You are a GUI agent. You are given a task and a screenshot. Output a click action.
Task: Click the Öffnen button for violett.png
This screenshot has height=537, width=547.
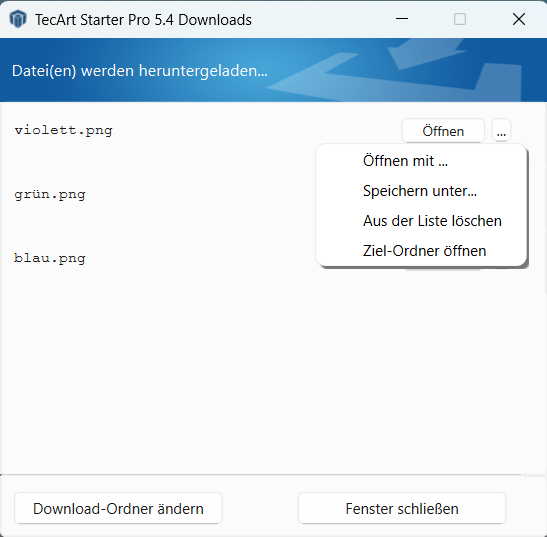443,131
